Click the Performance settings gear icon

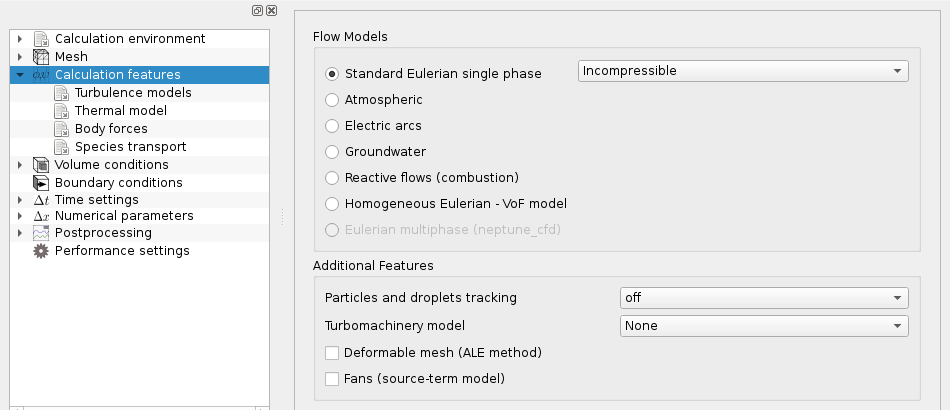click(41, 251)
